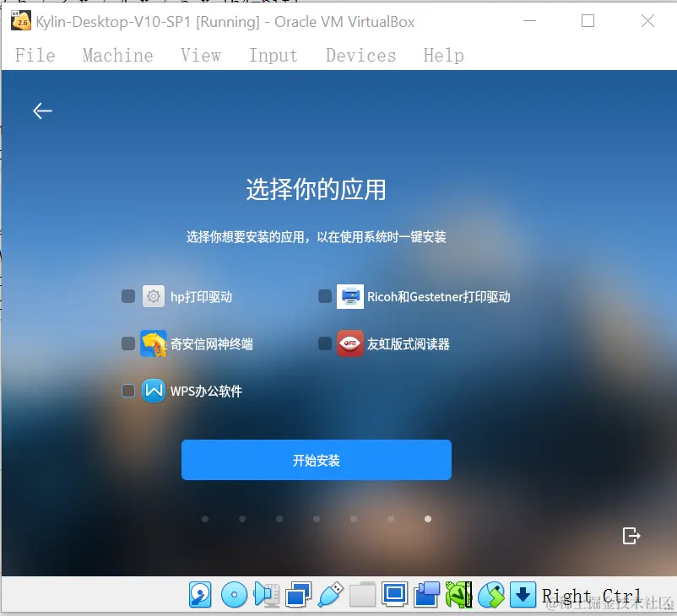Image resolution: width=677 pixels, height=616 pixels.
Task: Open the audio device status icon
Action: pyautogui.click(x=265, y=595)
